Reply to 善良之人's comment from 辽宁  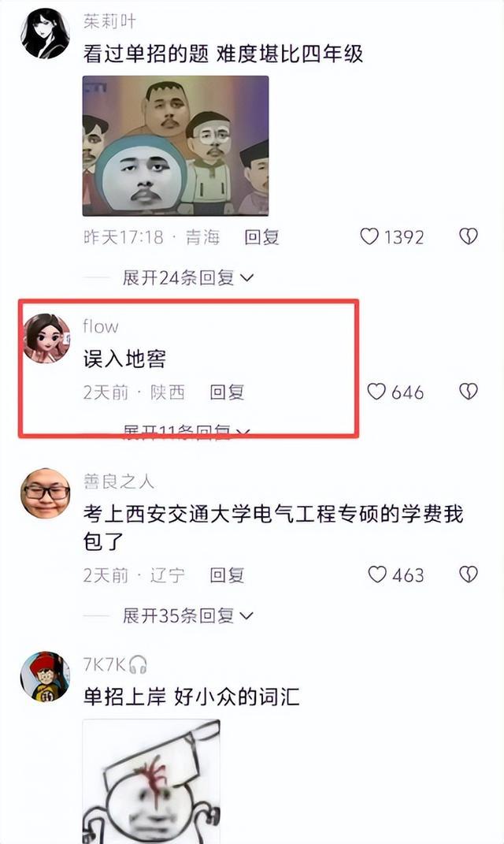227,574
